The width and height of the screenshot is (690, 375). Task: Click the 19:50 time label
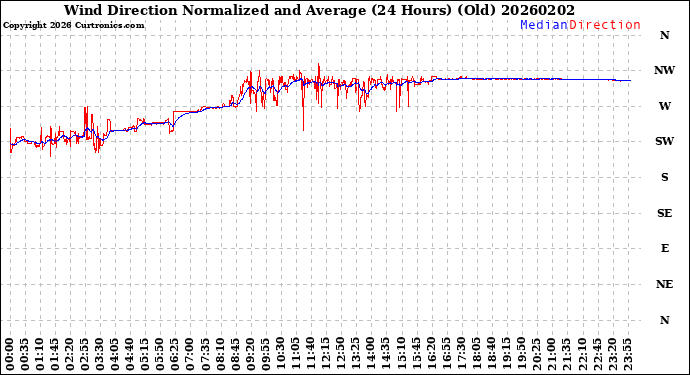(521, 355)
